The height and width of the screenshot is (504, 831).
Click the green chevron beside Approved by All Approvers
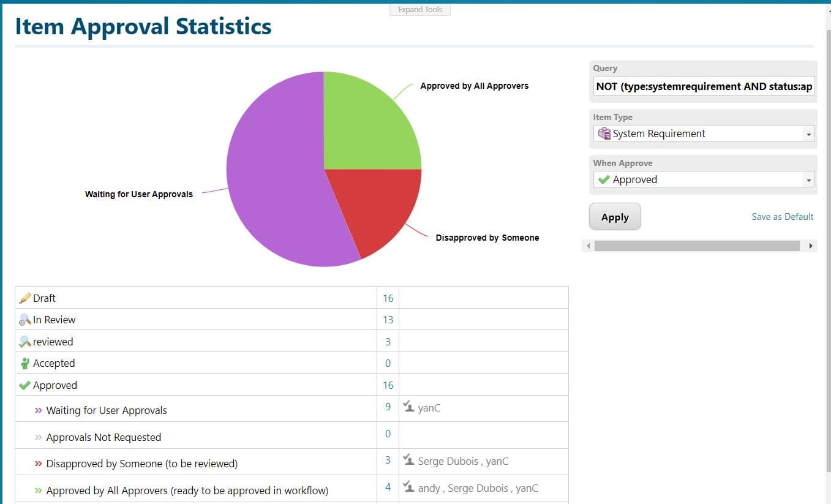39,491
